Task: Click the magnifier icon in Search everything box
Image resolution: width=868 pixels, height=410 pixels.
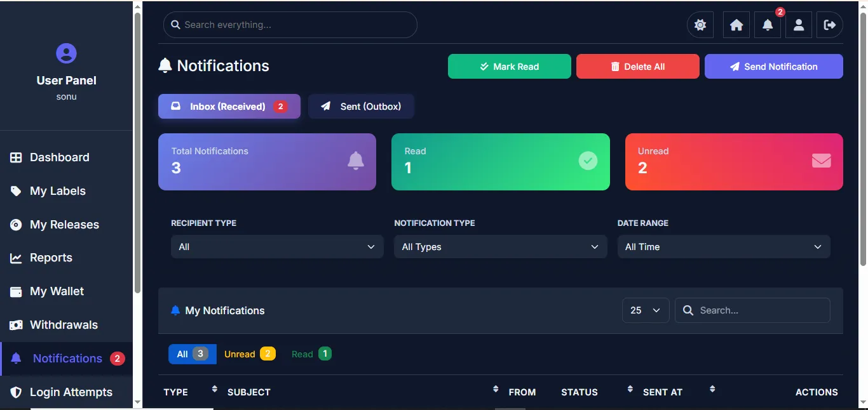Action: click(x=176, y=25)
